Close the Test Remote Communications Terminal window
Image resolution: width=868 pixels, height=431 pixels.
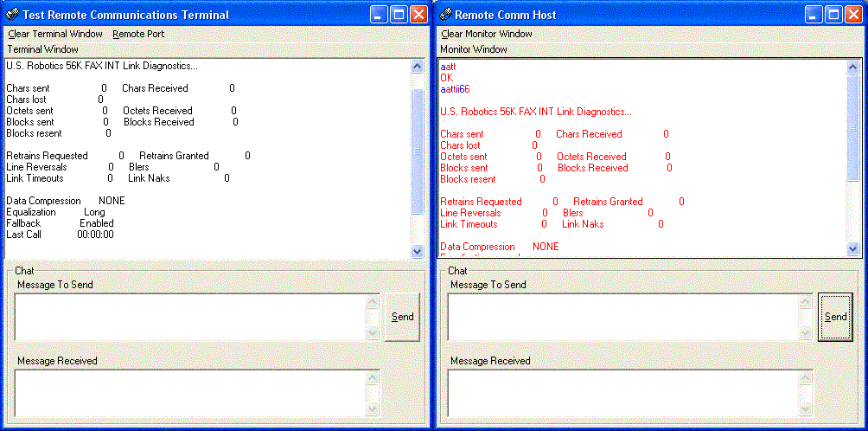[419, 15]
